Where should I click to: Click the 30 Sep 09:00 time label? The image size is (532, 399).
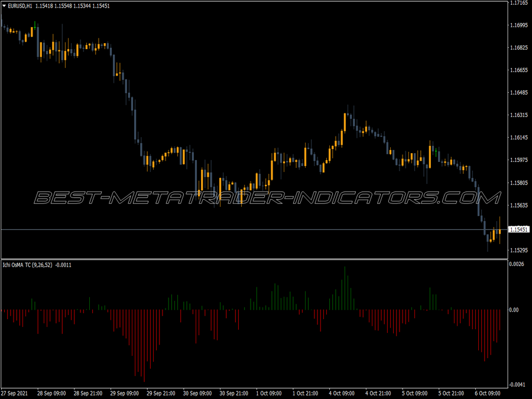(197, 393)
